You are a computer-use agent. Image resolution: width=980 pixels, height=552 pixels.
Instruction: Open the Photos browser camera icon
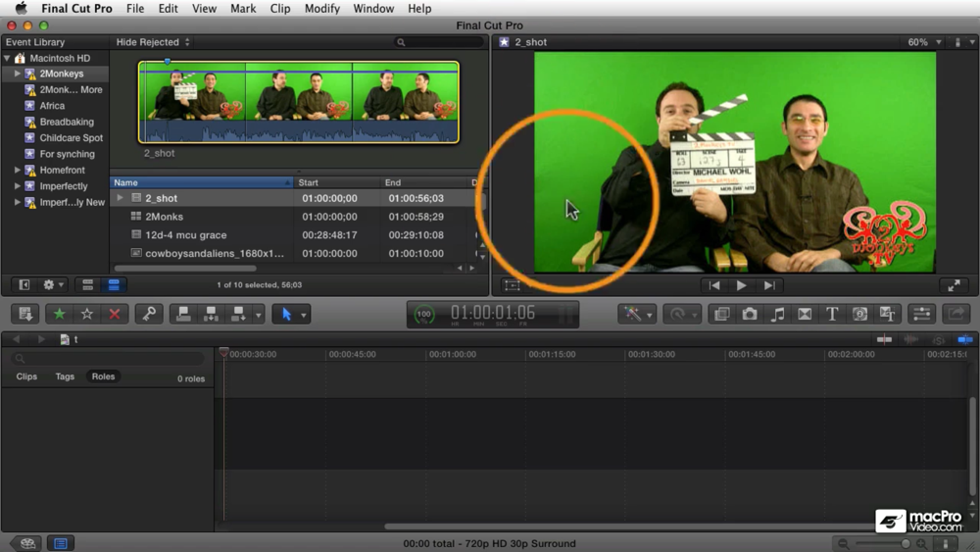click(750, 315)
